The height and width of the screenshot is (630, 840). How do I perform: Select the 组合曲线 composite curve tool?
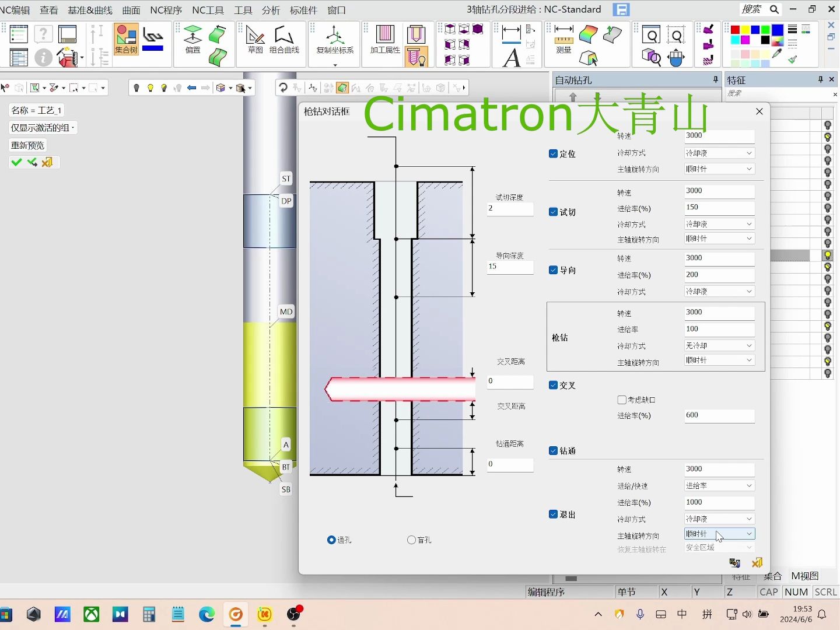point(284,39)
